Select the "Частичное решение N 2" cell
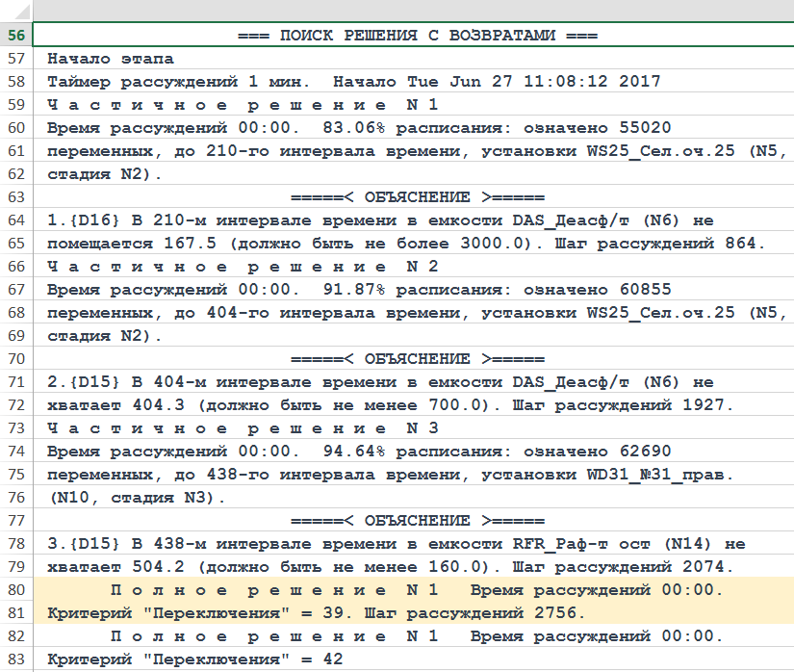 (x=243, y=267)
